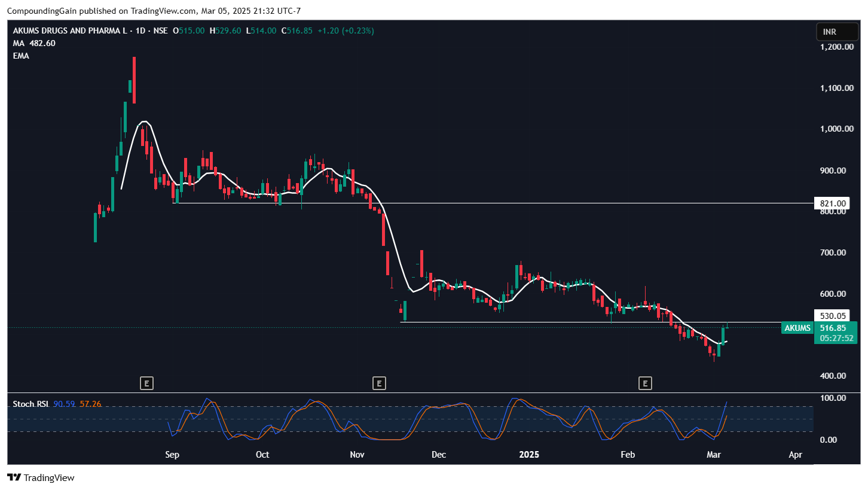Click the 821.00 horizontal line price label
Image resolution: width=868 pixels, height=490 pixels.
coord(832,203)
